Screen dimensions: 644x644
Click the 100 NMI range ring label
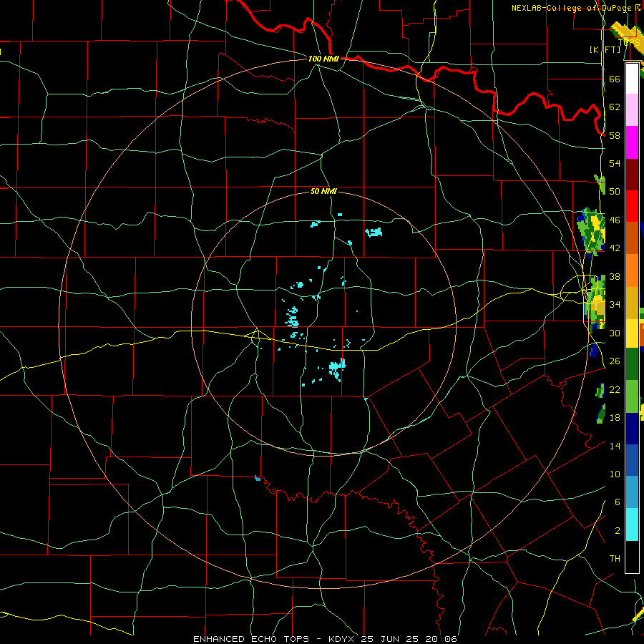click(x=323, y=59)
